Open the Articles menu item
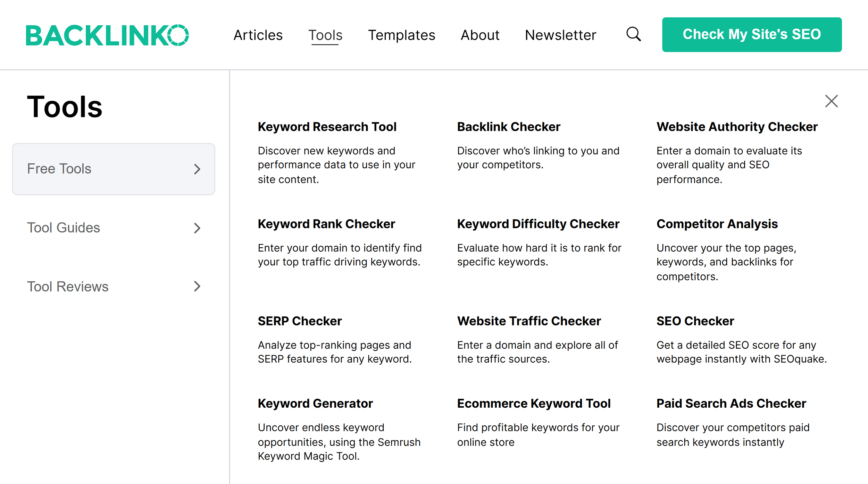Viewport: 868px width, 484px height. pos(258,35)
